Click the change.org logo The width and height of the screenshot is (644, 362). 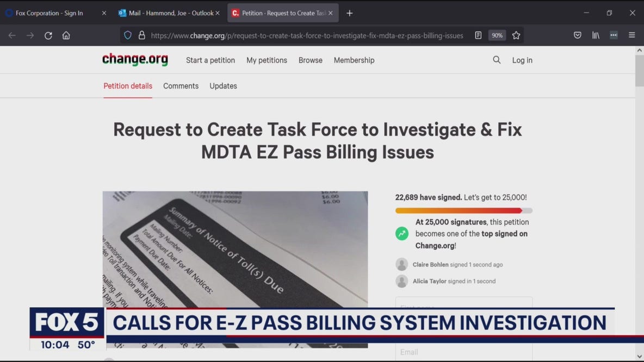pyautogui.click(x=135, y=59)
